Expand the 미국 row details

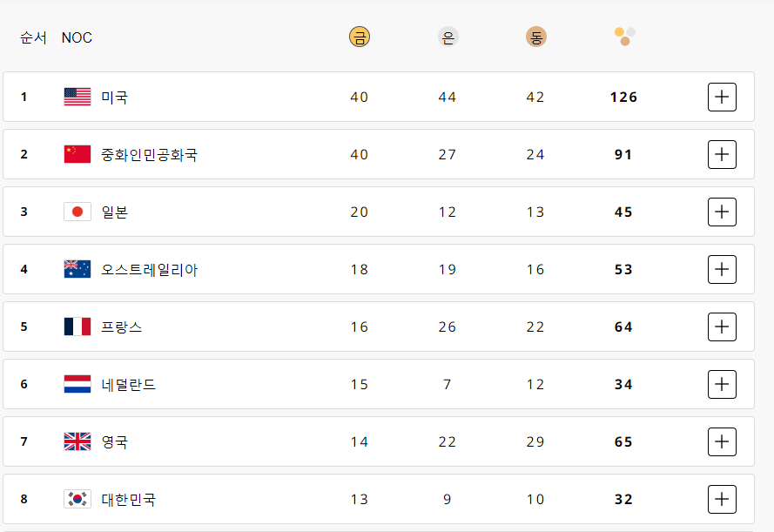click(x=722, y=97)
